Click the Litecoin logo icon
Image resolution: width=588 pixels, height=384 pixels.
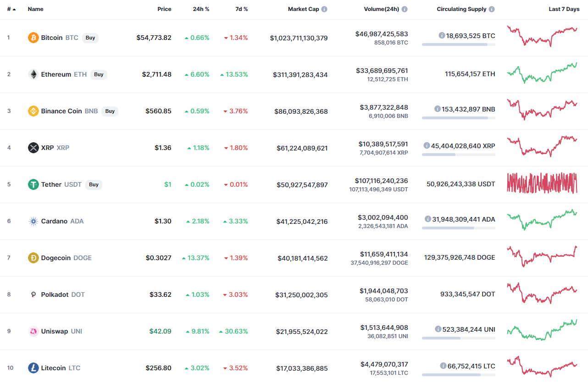tap(33, 368)
